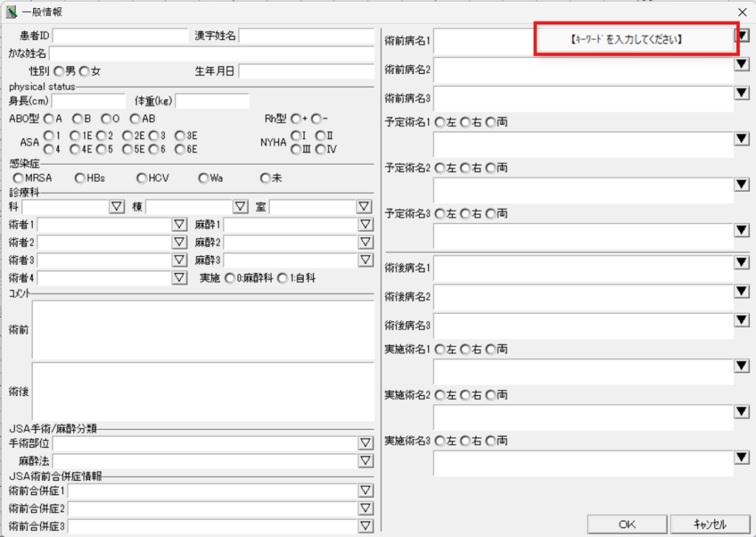Expand the 術前合併症1 dropdown
Image resolution: width=756 pixels, height=537 pixels.
[365, 490]
